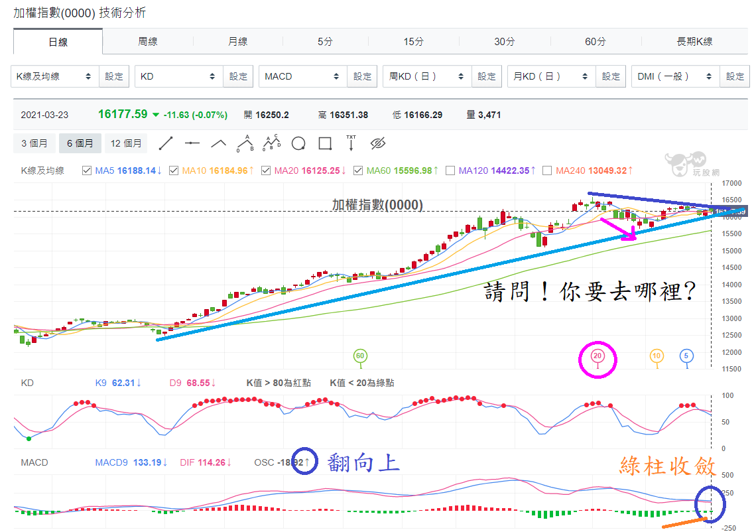Click the closing price 16177.59
This screenshot has height=532, width=756.
123,114
